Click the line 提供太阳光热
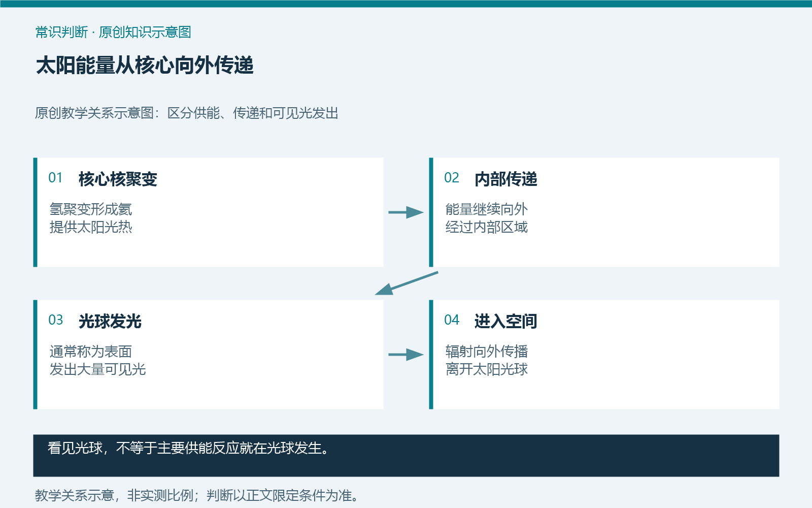The width and height of the screenshot is (812, 508). [91, 227]
